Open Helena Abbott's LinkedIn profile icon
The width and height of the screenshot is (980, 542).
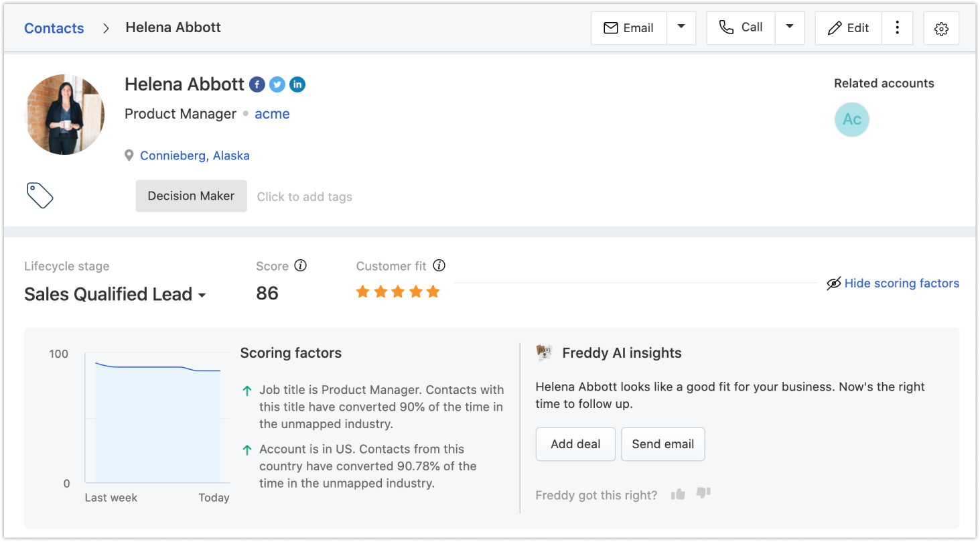[x=297, y=84]
